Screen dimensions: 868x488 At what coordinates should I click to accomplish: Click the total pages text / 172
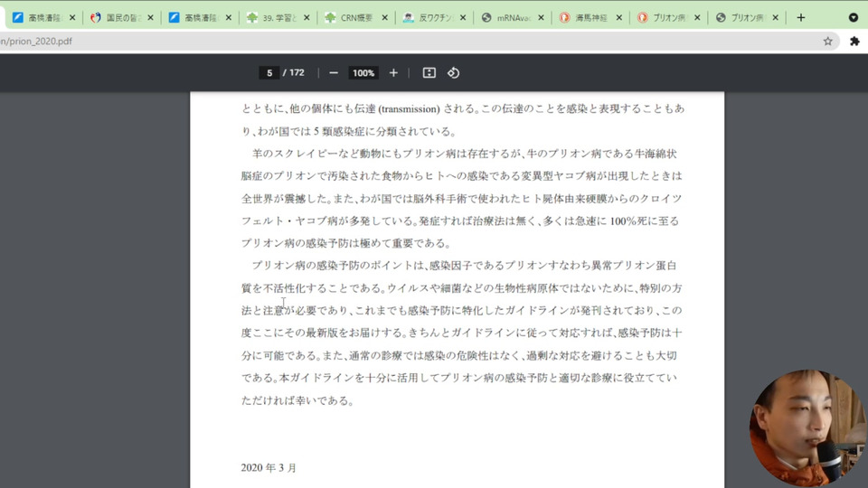293,72
